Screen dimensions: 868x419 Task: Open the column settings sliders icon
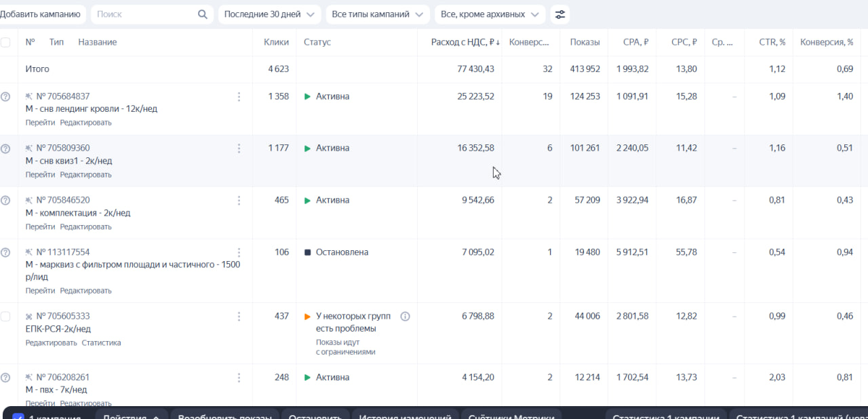(559, 14)
